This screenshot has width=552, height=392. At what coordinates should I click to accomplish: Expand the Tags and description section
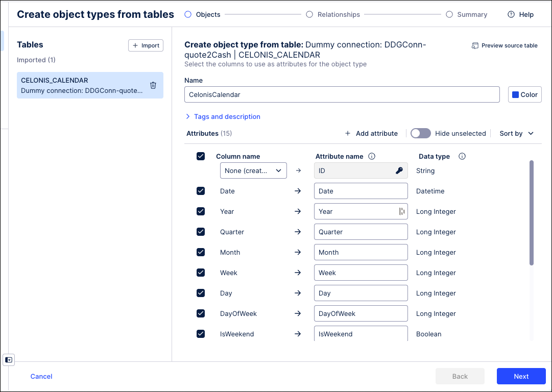pos(223,116)
